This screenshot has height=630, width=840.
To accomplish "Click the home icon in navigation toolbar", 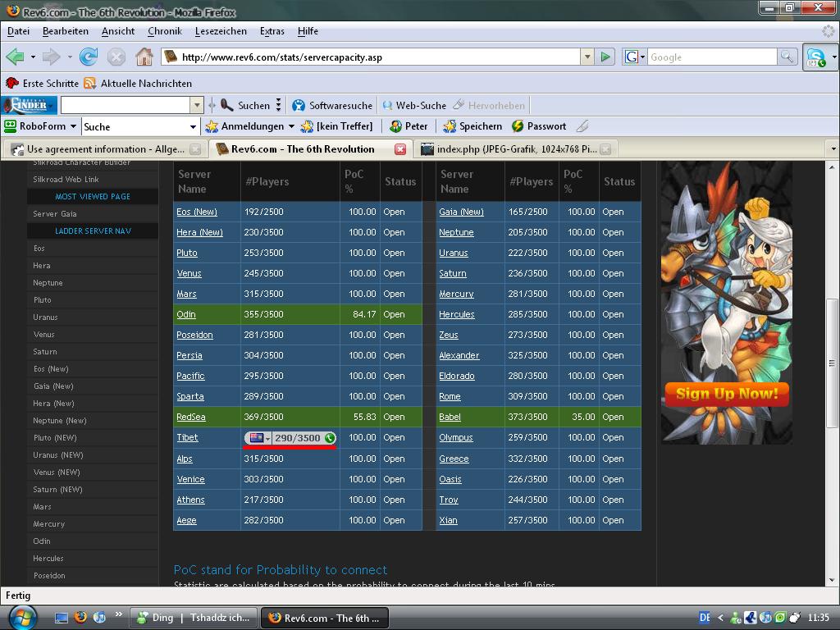I will coord(144,57).
